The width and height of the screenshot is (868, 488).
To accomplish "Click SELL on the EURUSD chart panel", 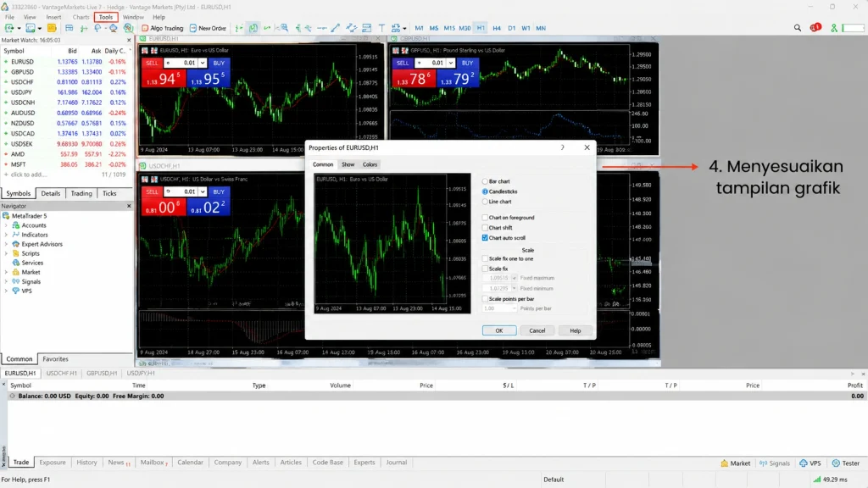I will (152, 63).
